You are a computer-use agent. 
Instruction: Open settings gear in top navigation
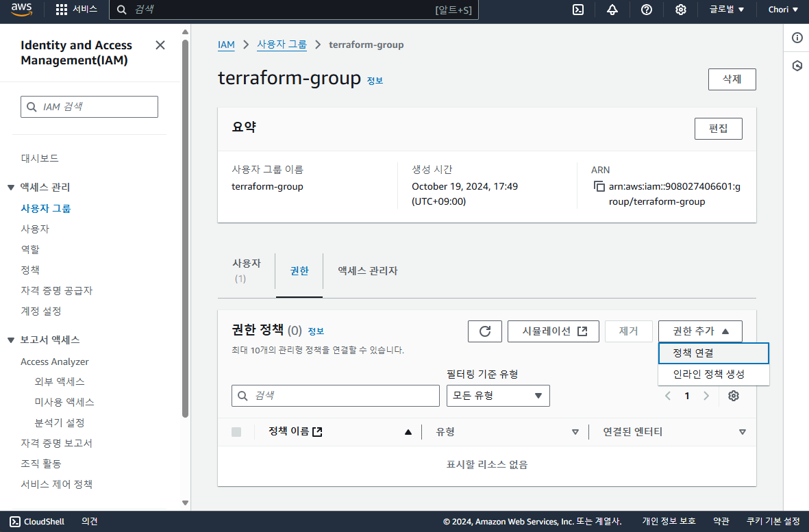(680, 10)
